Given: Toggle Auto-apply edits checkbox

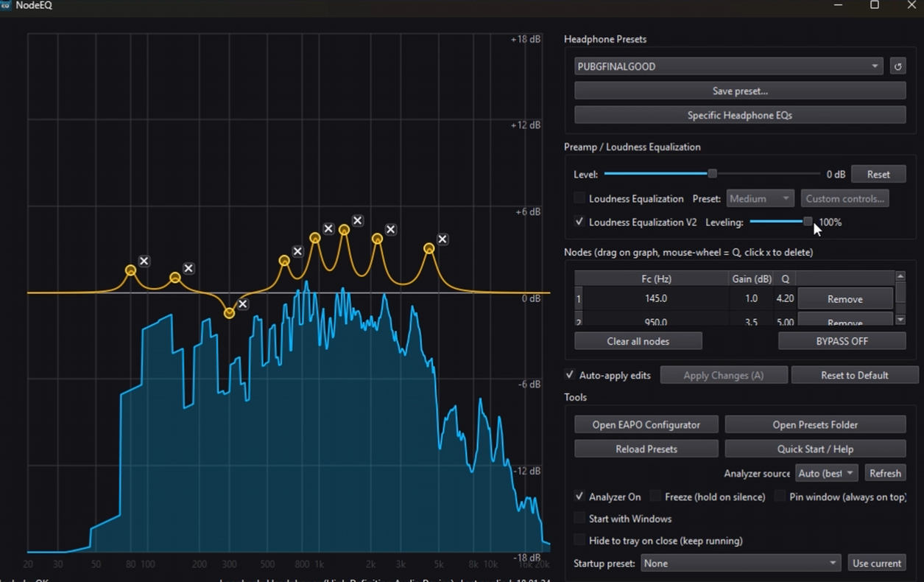Looking at the screenshot, I should coord(569,375).
